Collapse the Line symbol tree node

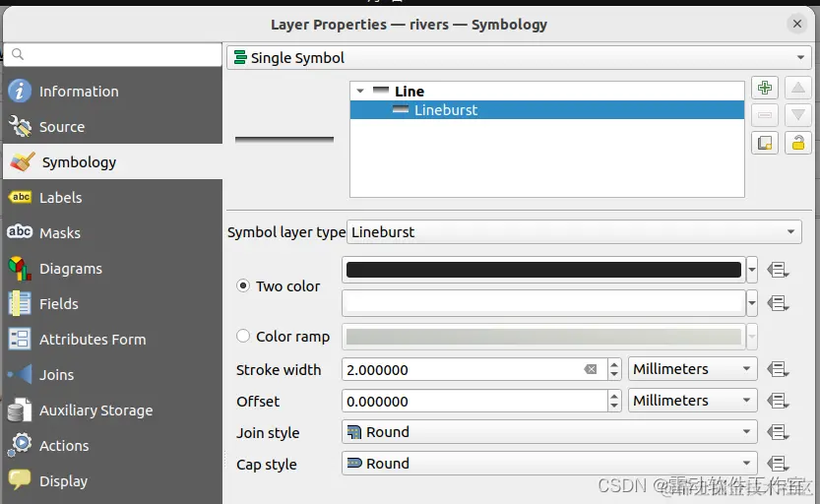pos(360,91)
